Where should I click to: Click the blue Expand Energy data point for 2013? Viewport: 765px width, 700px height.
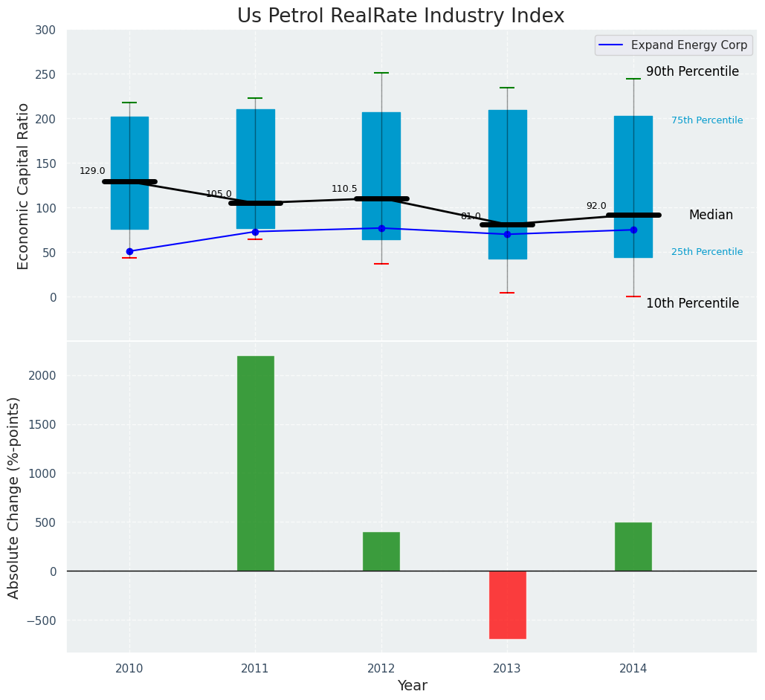[507, 234]
